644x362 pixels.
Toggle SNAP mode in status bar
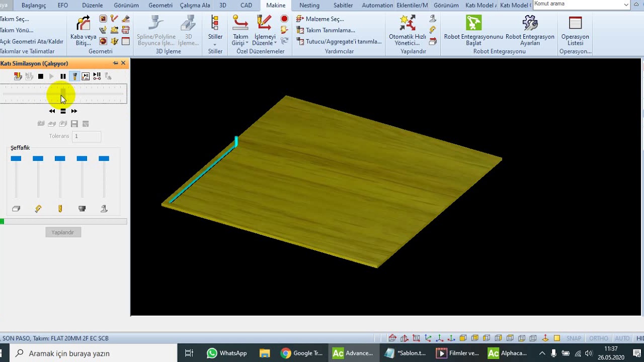[x=574, y=338]
